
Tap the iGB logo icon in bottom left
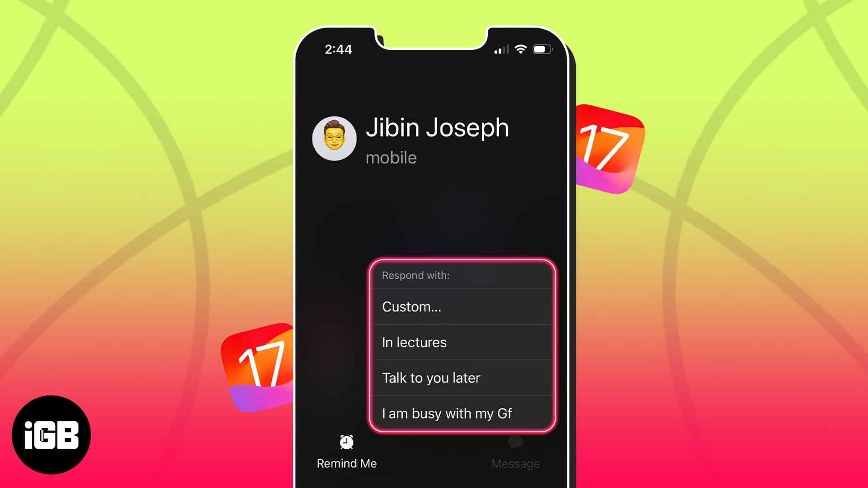pyautogui.click(x=52, y=436)
